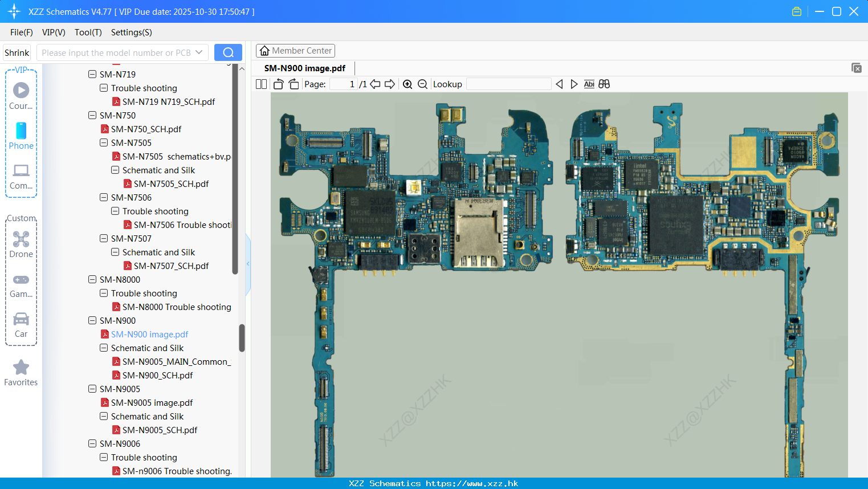
Task: Open the model number dropdown arrow
Action: [x=199, y=52]
